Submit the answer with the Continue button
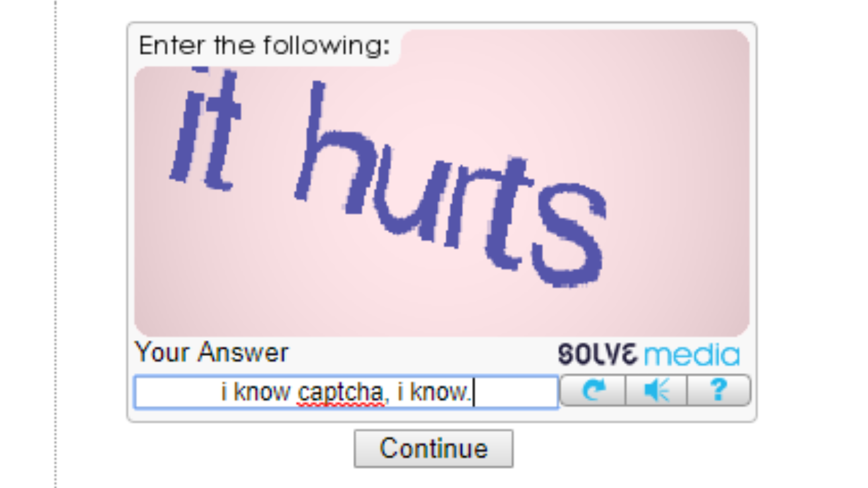 [433, 449]
